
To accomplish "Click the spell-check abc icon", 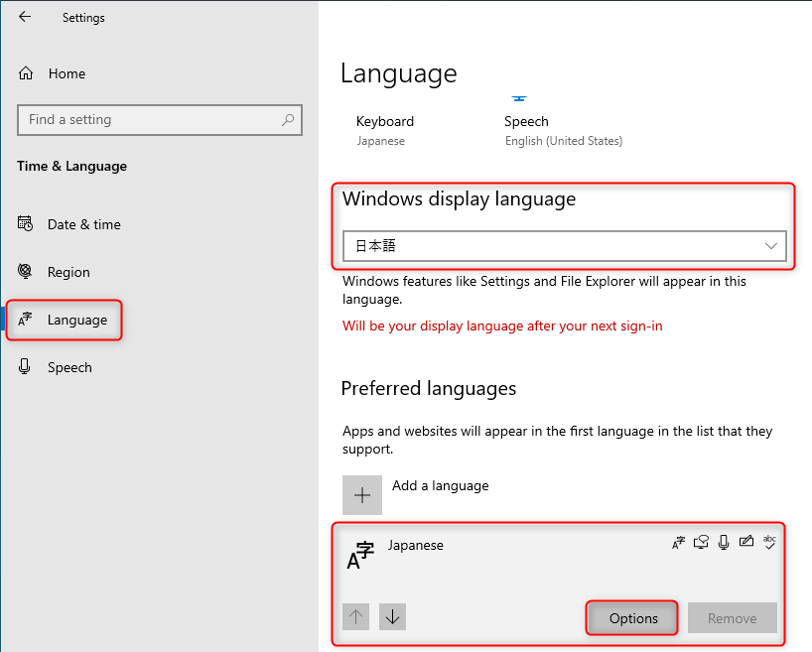I will tap(769, 542).
